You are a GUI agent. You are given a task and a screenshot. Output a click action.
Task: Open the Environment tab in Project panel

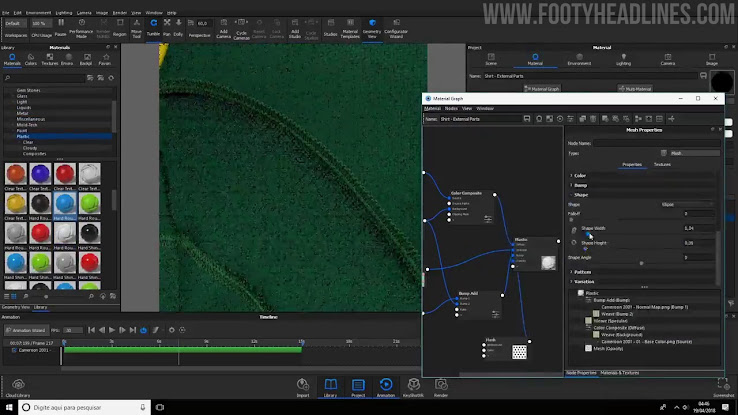[x=579, y=59]
